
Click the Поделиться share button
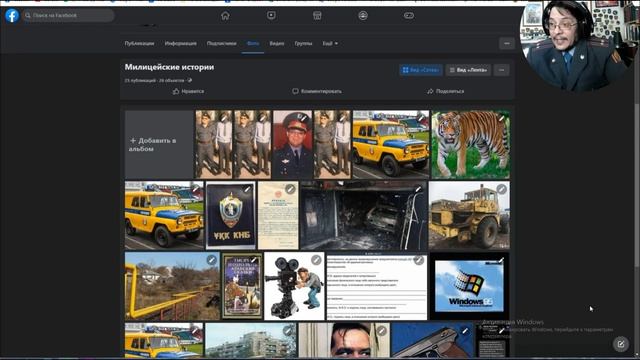point(445,91)
